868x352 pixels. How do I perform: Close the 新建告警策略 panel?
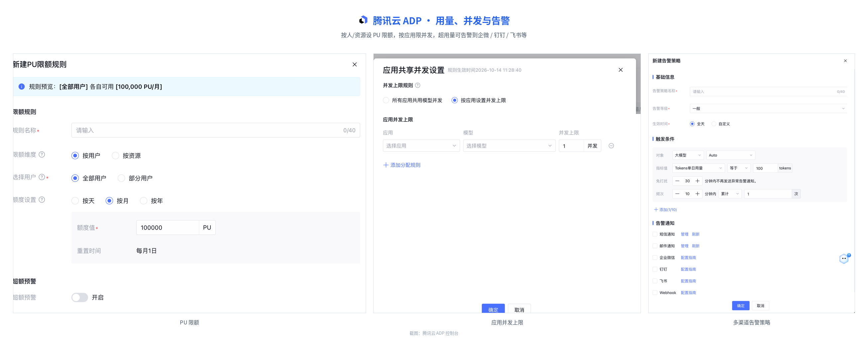click(845, 60)
